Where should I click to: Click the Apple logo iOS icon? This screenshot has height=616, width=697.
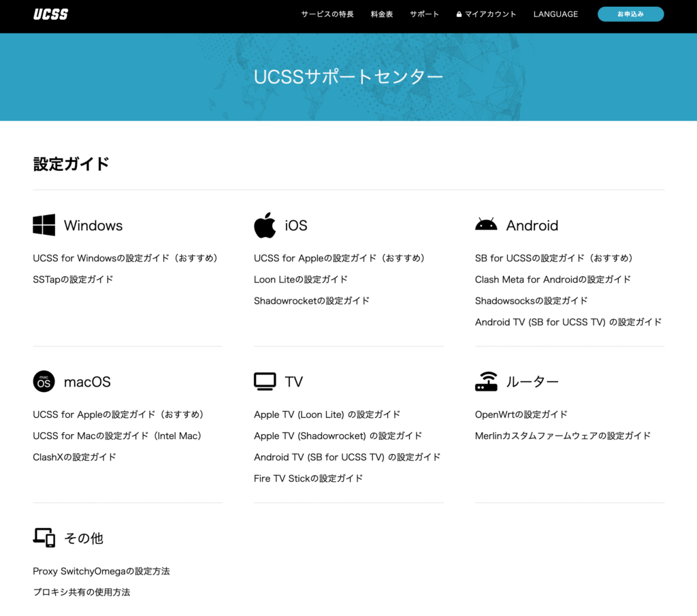coord(265,225)
